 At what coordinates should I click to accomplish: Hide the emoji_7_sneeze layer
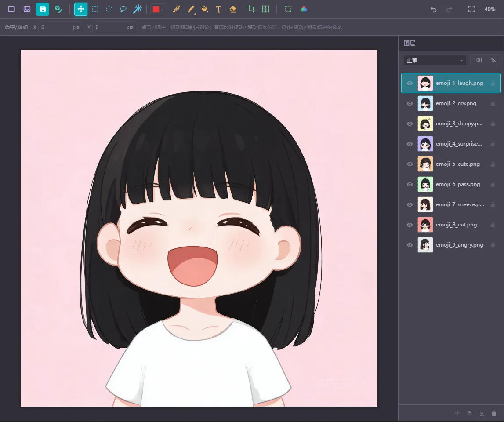tap(410, 204)
